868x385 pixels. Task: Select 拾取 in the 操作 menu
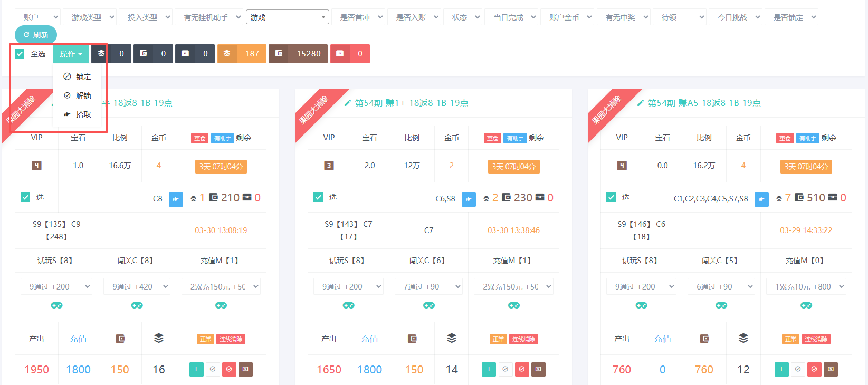(78, 114)
